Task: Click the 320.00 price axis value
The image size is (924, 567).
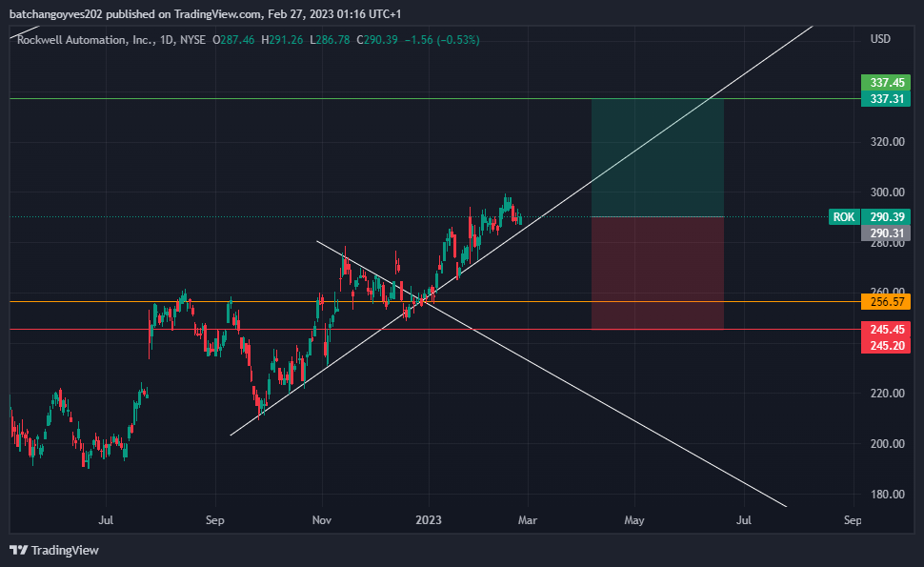Action: click(x=888, y=141)
